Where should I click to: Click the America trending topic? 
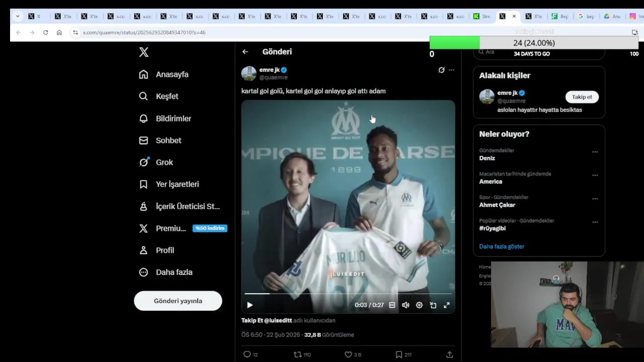491,182
